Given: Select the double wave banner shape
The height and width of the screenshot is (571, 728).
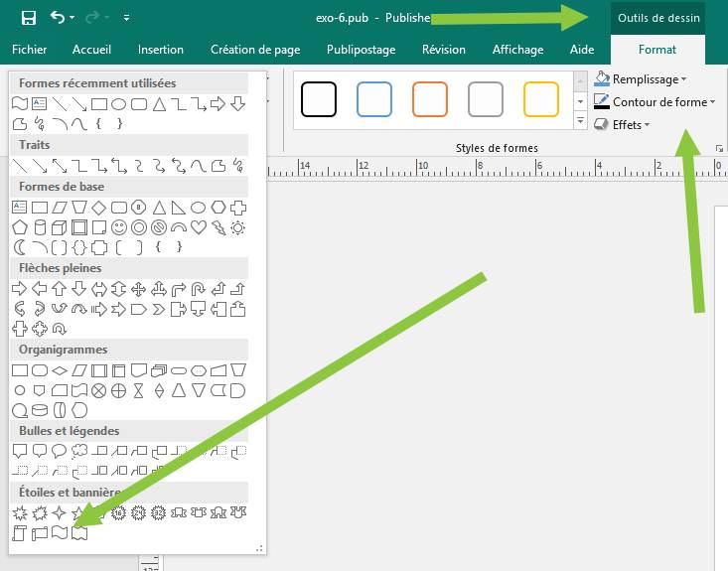Looking at the screenshot, I should click(78, 533).
